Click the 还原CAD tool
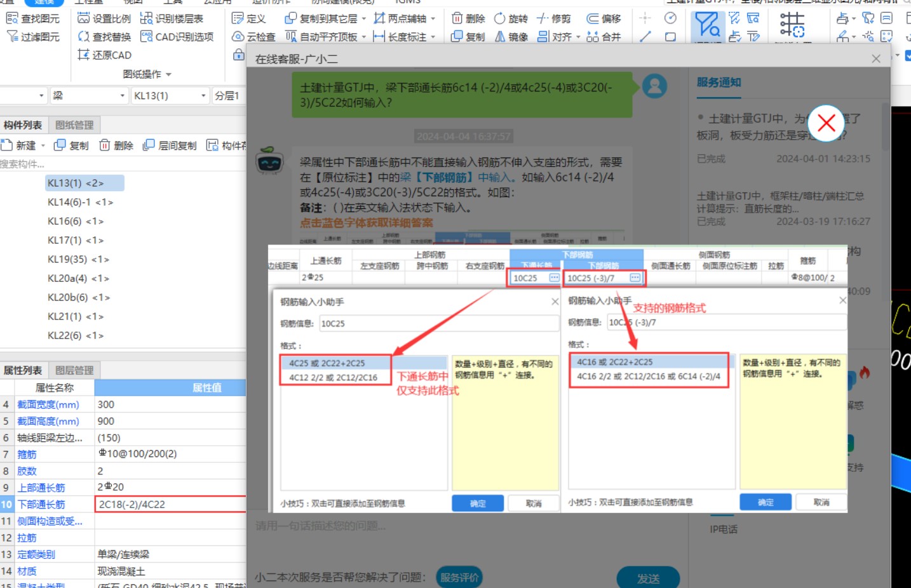The width and height of the screenshot is (911, 588). point(104,55)
